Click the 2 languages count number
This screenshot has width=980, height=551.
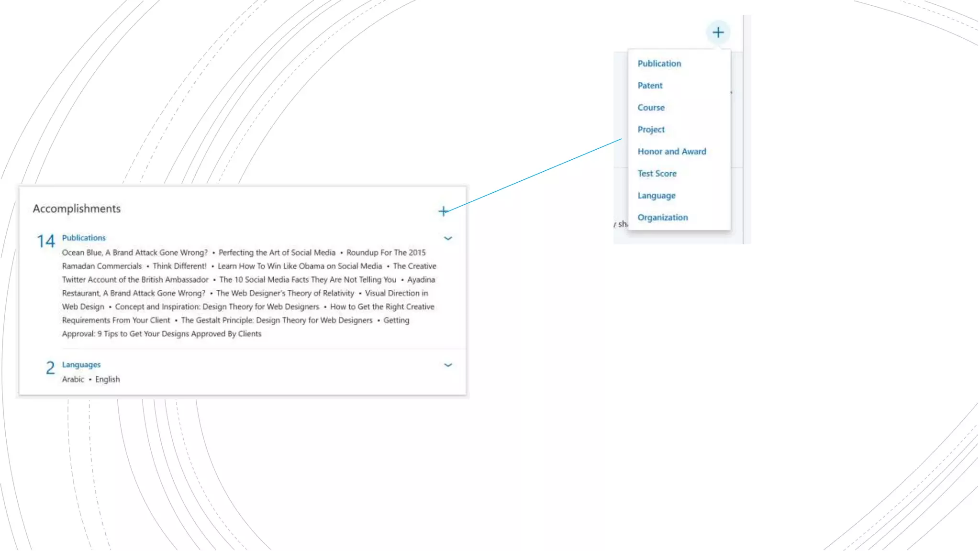[x=50, y=368]
